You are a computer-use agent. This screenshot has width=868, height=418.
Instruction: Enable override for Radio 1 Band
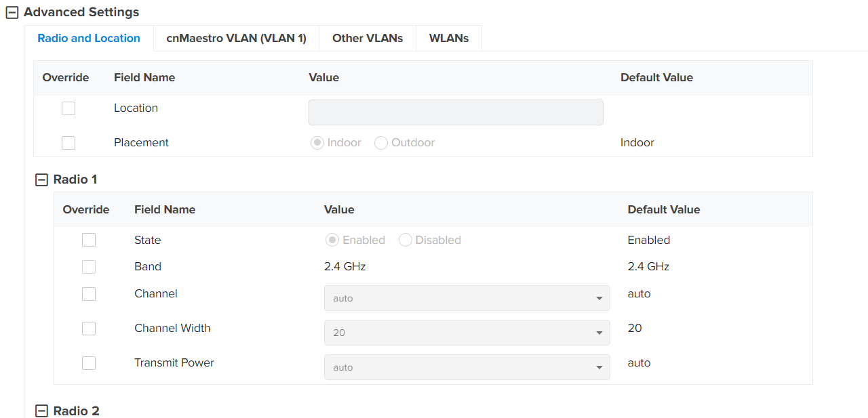point(89,267)
